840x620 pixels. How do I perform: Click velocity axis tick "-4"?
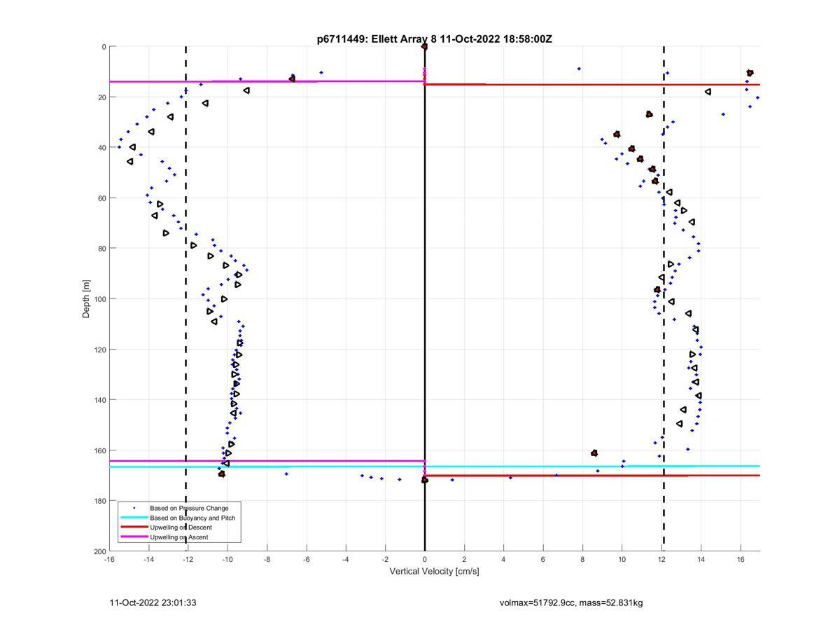[346, 559]
